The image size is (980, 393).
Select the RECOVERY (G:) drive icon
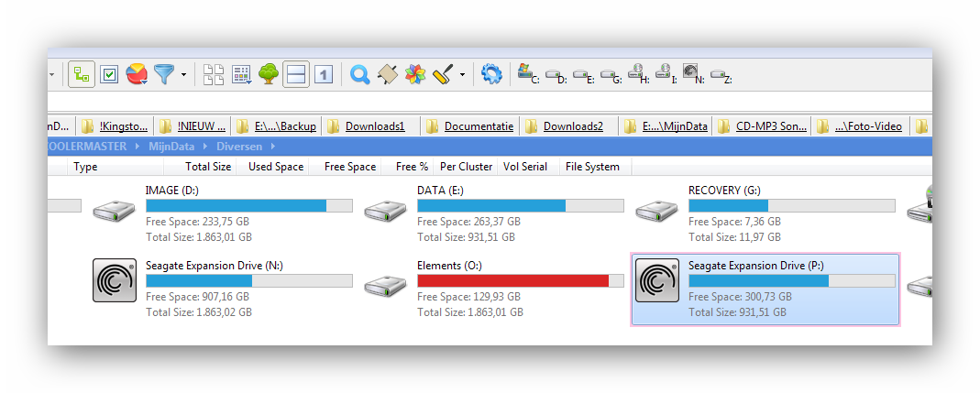coord(657,212)
